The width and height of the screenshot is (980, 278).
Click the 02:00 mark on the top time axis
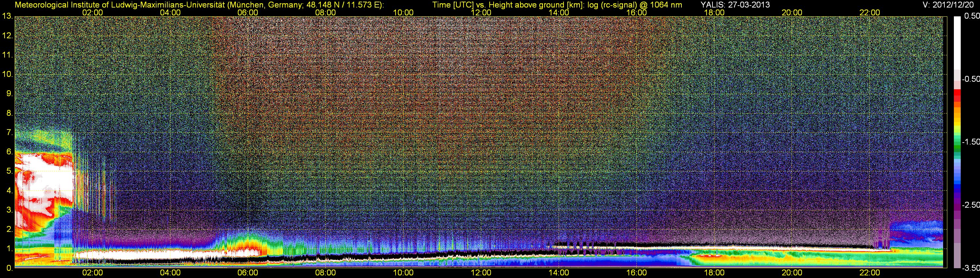click(x=92, y=12)
